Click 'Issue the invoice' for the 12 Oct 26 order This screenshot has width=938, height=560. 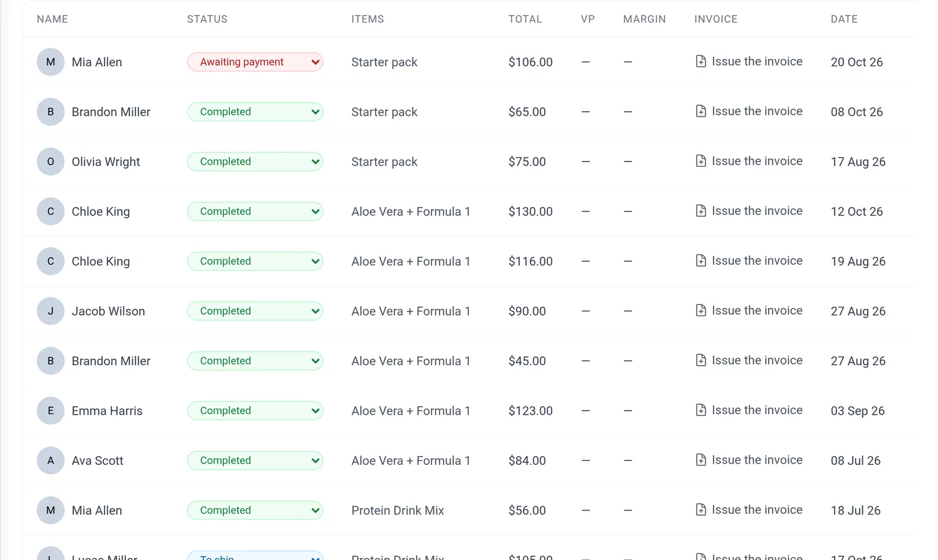coord(757,211)
